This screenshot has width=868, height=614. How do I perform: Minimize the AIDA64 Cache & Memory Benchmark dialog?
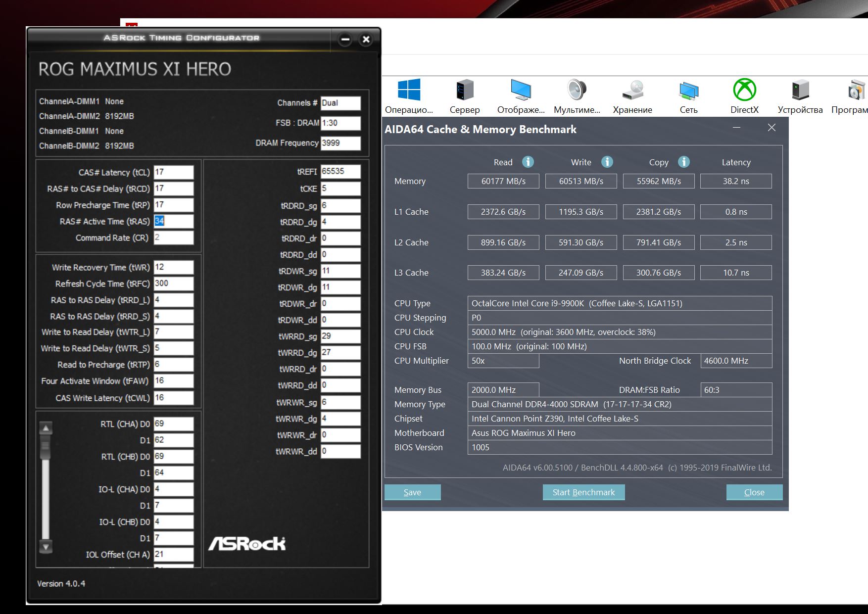point(737,128)
